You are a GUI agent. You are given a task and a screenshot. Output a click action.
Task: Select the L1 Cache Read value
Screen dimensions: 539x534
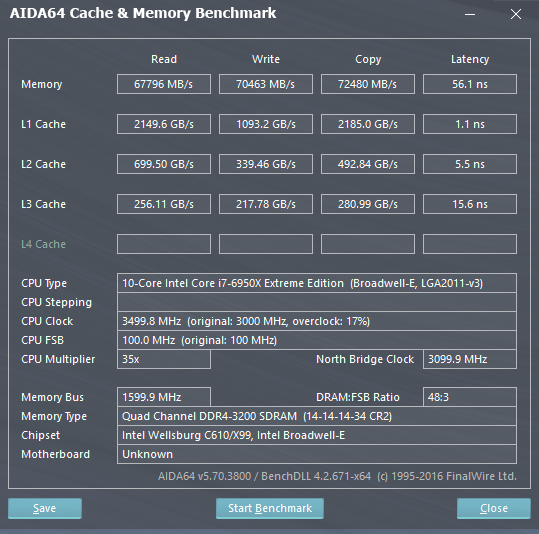[164, 124]
